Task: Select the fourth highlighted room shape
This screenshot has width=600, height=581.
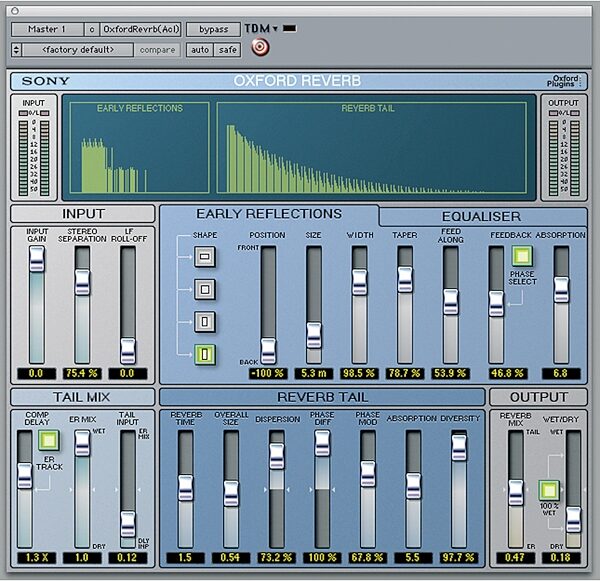Action: pyautogui.click(x=205, y=354)
